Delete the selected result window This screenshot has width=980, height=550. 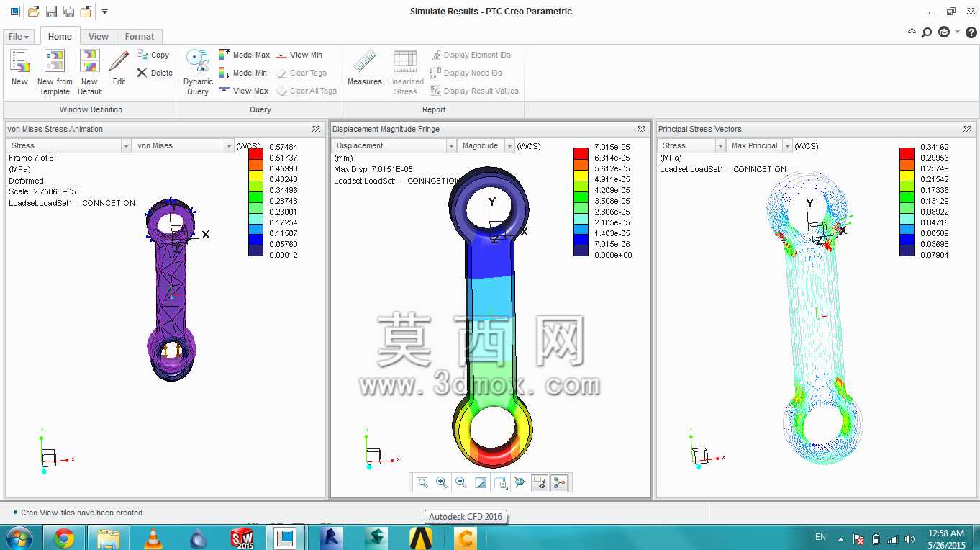pos(155,73)
